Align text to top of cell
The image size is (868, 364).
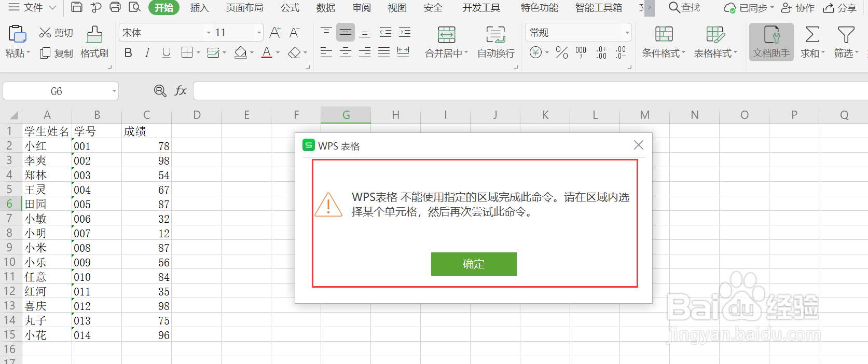pos(326,32)
